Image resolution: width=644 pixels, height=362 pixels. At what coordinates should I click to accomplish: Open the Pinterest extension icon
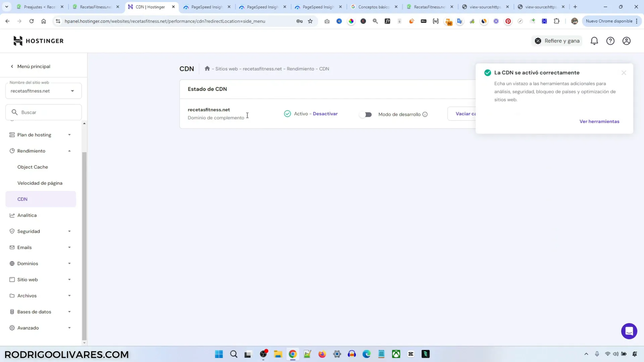tap(508, 21)
